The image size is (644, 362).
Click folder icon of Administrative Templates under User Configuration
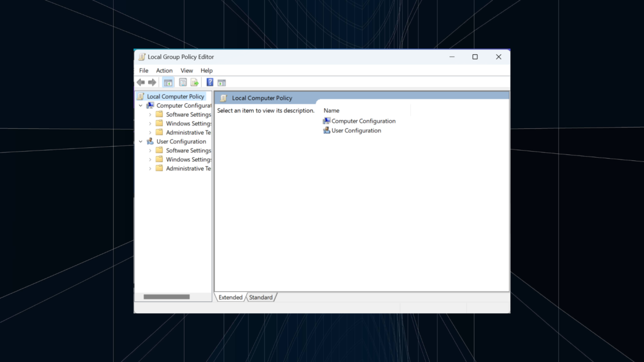click(159, 168)
